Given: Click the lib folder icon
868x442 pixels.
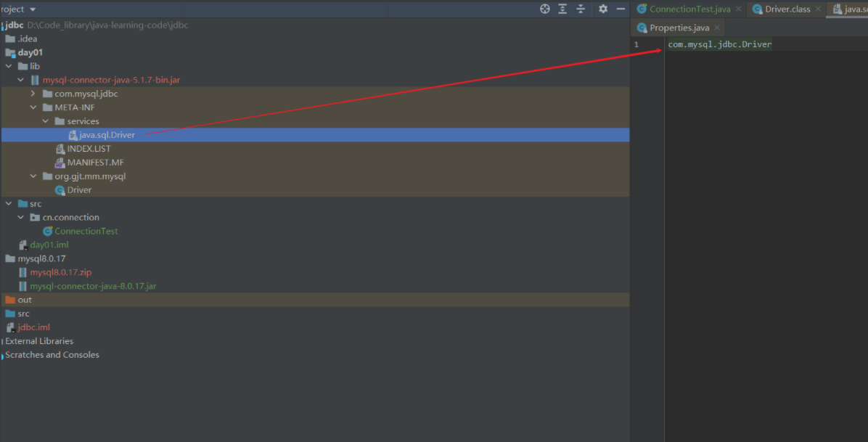Looking at the screenshot, I should [22, 66].
